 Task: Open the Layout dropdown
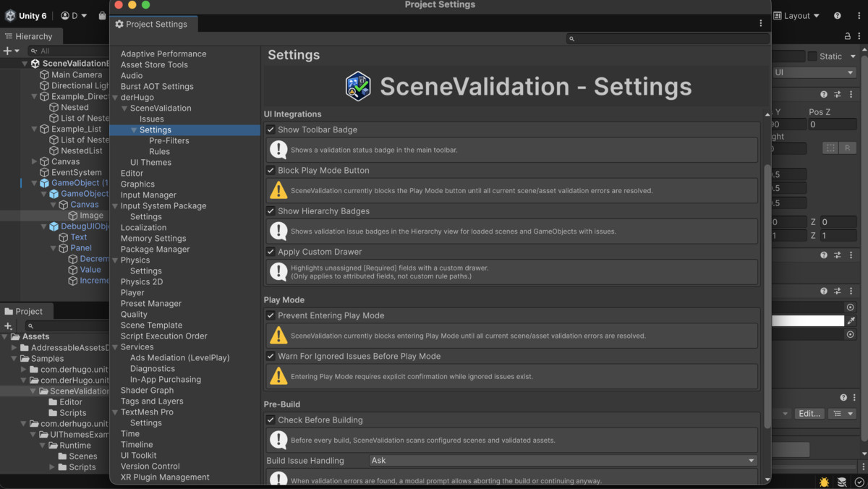pyautogui.click(x=796, y=15)
